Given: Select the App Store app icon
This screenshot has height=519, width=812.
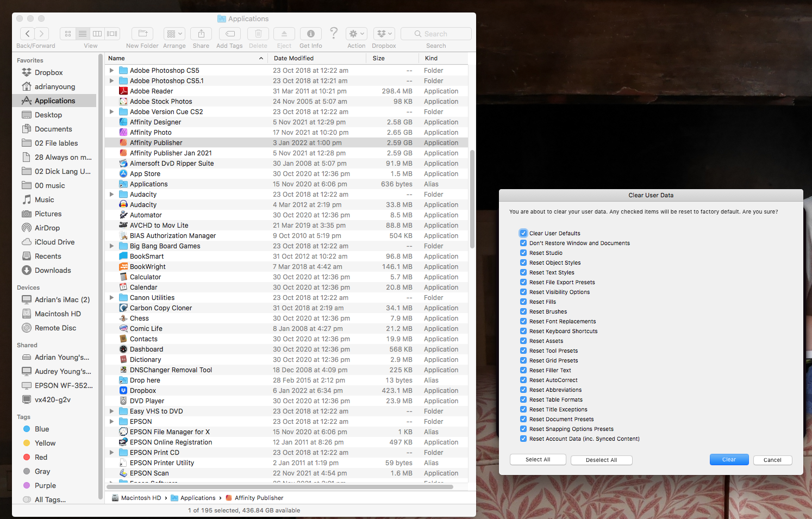Looking at the screenshot, I should (123, 174).
